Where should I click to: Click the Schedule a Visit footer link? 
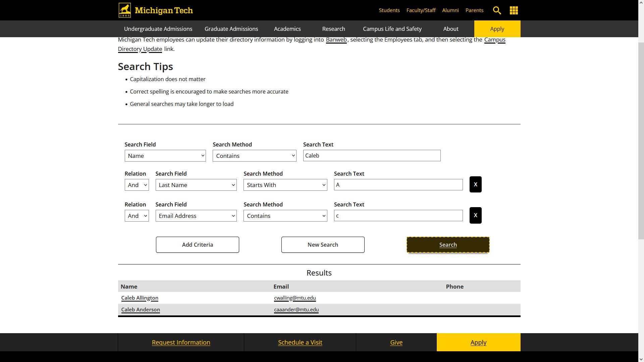(x=300, y=342)
